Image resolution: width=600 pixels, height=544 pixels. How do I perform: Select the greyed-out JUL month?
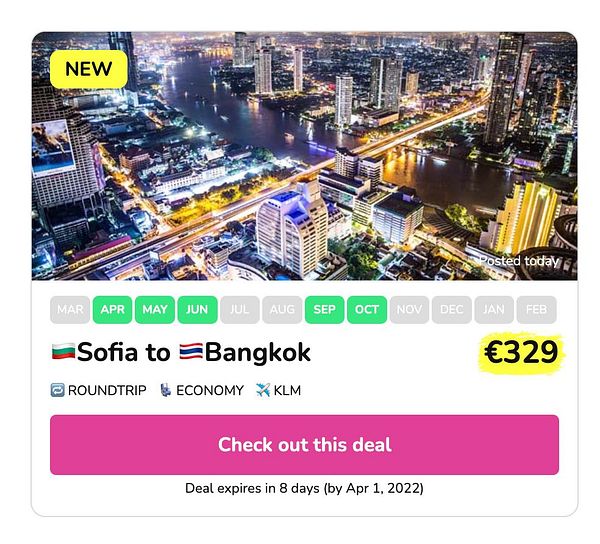(x=240, y=309)
